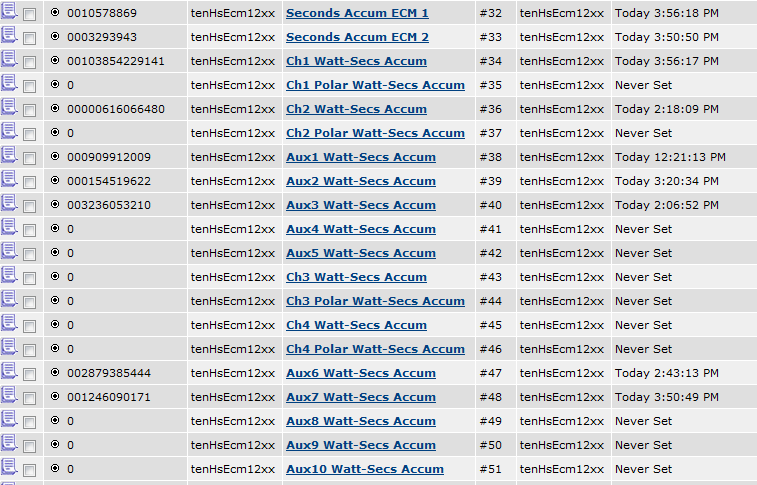
Task: Open the Ch1 Polar Watt-Secs Accum link
Action: pos(375,85)
